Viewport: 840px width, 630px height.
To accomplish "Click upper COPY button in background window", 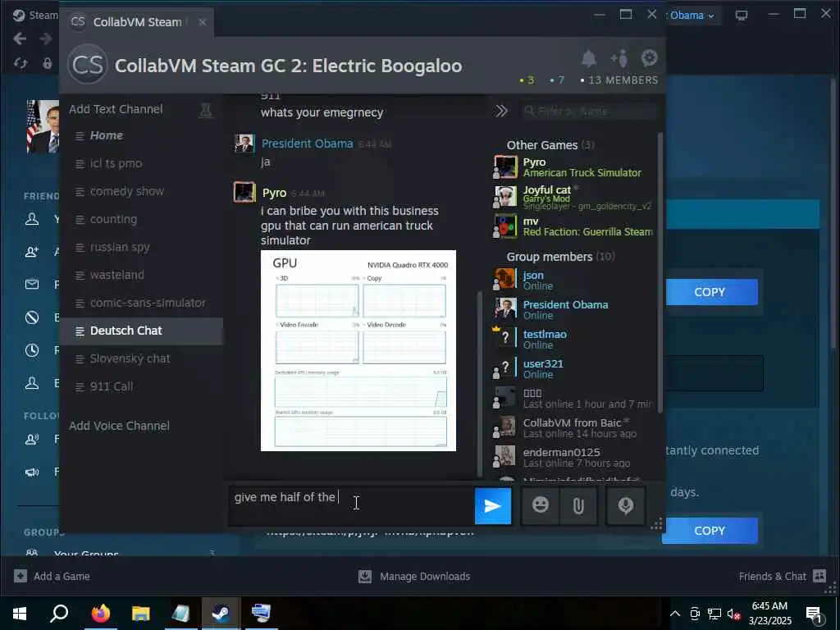I will 710,292.
